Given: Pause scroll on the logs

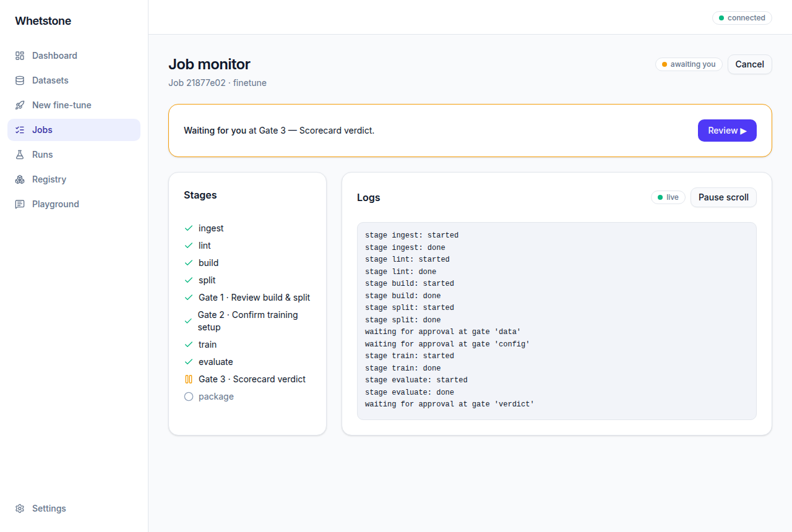Looking at the screenshot, I should pos(723,197).
